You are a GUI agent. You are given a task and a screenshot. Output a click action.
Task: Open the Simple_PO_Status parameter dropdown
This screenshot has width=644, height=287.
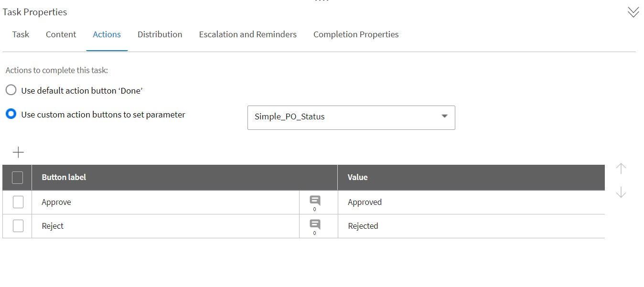(x=351, y=117)
